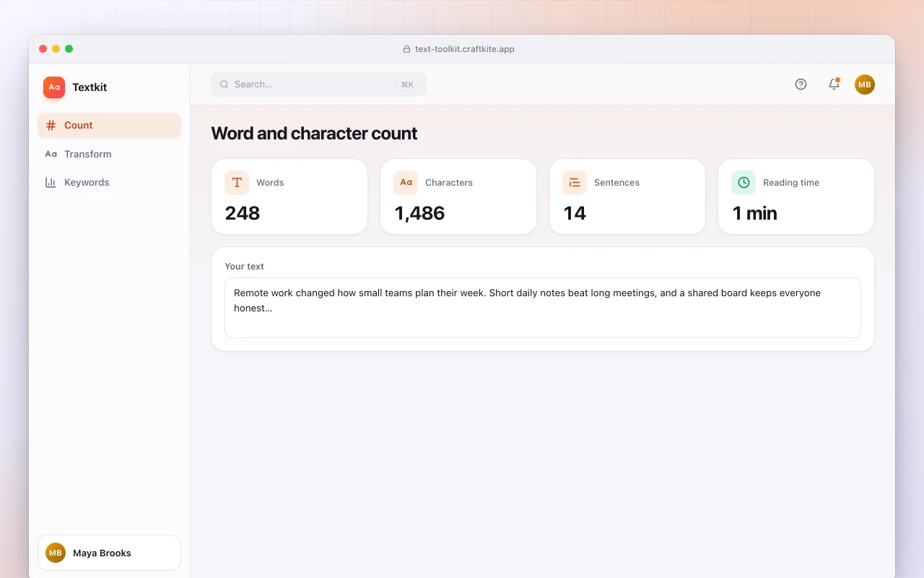Viewport: 924px width, 578px height.
Task: Focus the Search field
Action: coord(319,85)
